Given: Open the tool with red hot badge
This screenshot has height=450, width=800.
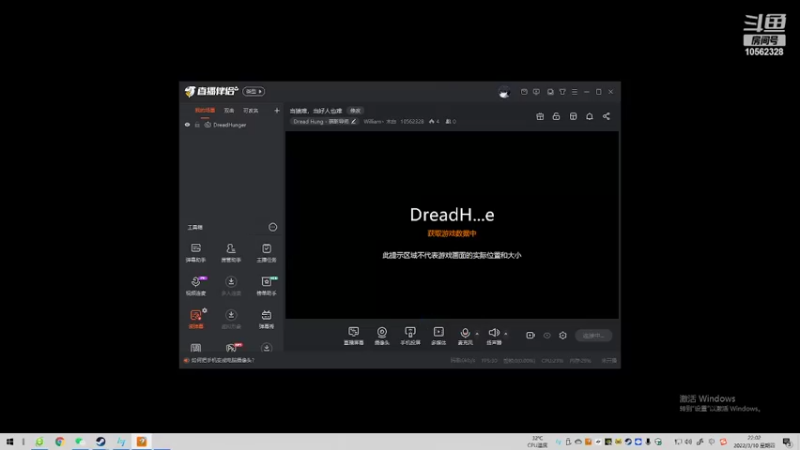Looking at the screenshot, I should [x=232, y=348].
